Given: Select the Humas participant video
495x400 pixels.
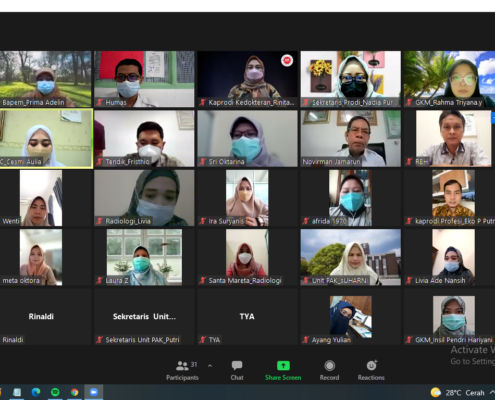Looking at the screenshot, I should (144, 79).
